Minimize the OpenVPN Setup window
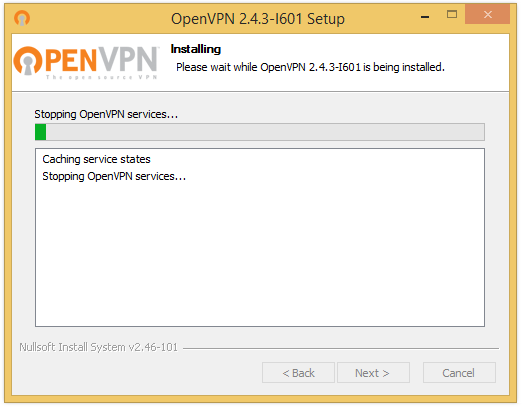The height and width of the screenshot is (407, 523). click(x=425, y=17)
